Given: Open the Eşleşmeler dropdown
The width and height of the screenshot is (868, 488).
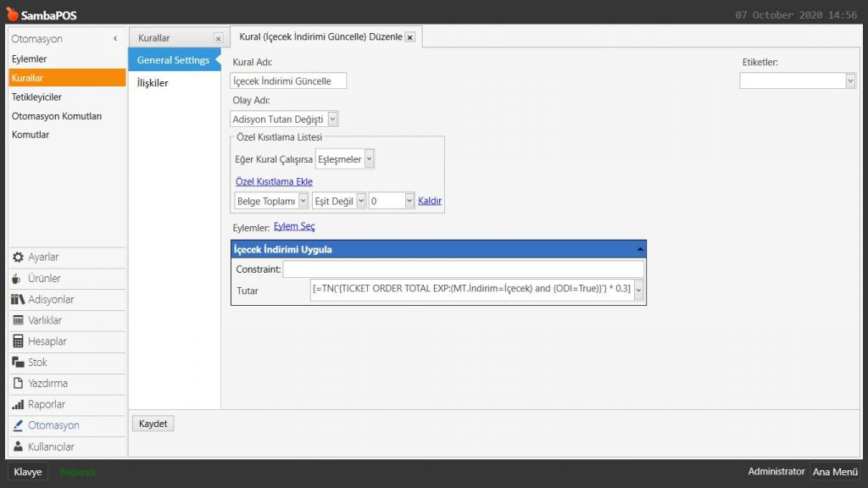Looking at the screenshot, I should point(369,159).
